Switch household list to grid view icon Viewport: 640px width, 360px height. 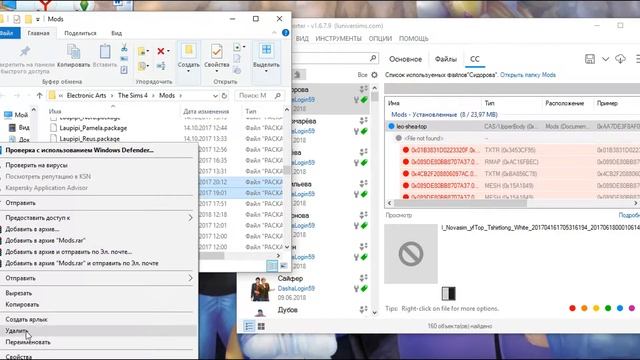261,326
